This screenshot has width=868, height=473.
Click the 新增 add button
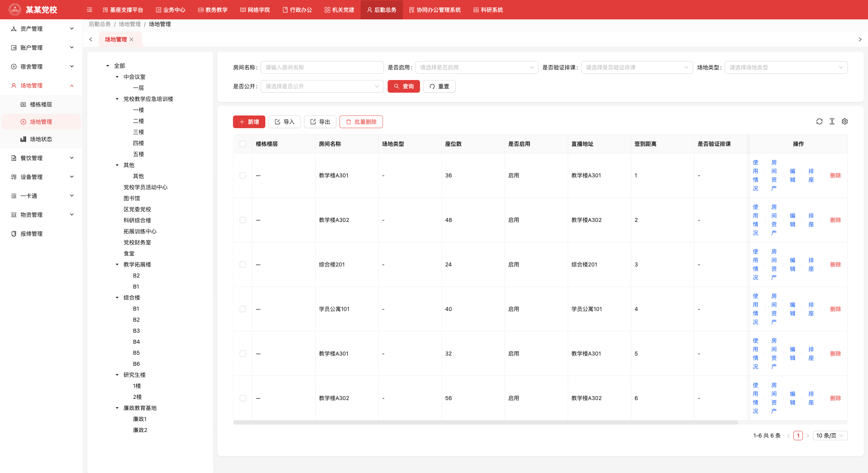point(249,122)
